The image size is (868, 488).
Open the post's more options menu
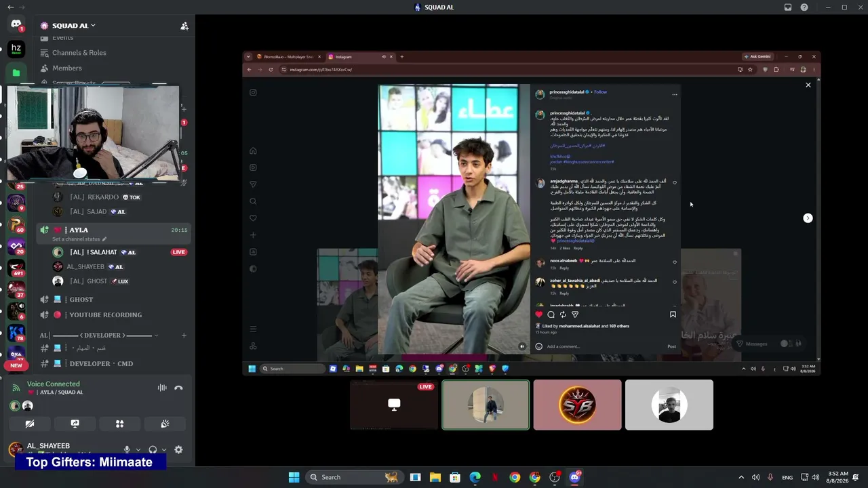pos(674,95)
